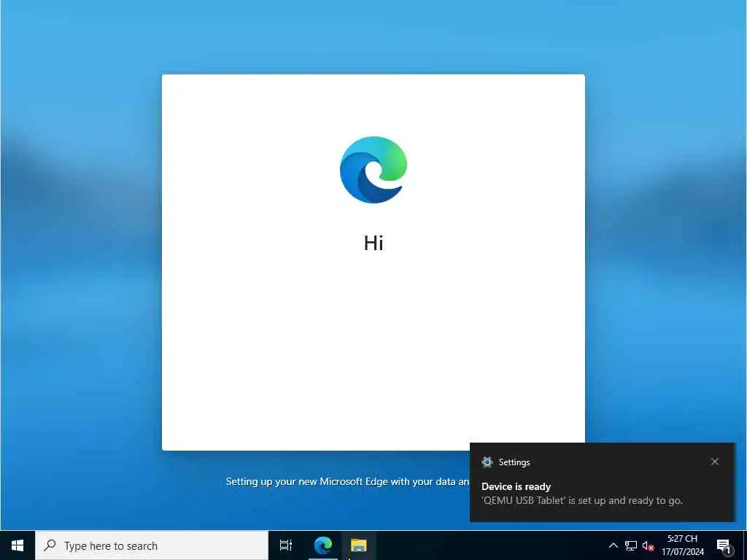This screenshot has height=560, width=747.
Task: Click the 'Setting up your new Microsoft Edge' text
Action: point(347,481)
